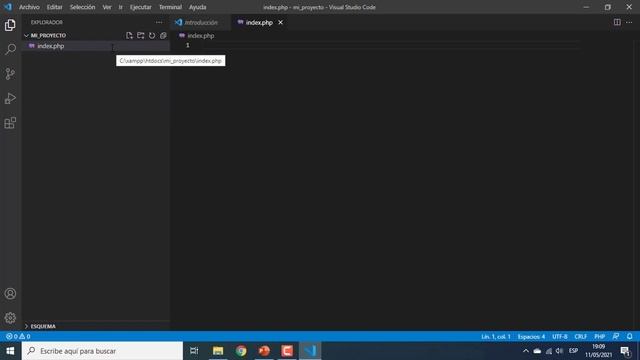
Task: Close the index.php editor tab
Action: tap(280, 22)
